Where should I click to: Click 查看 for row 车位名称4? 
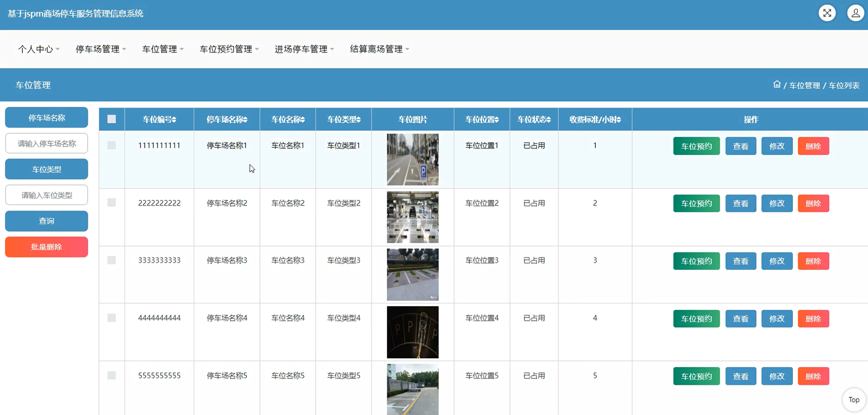click(741, 319)
